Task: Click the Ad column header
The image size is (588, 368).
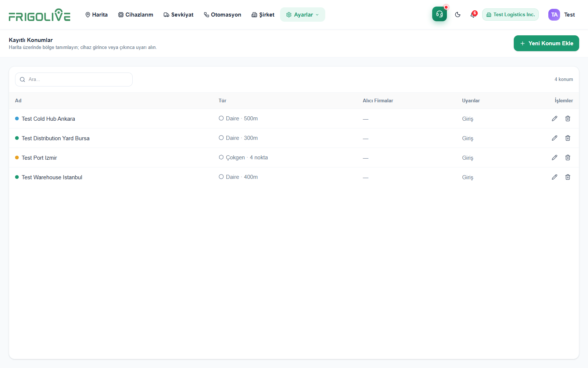Action: click(x=18, y=101)
